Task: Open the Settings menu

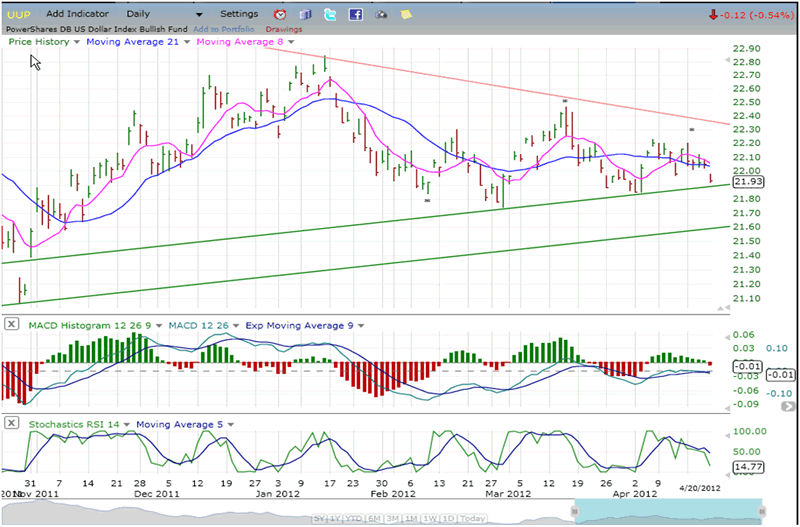Action: coord(239,15)
